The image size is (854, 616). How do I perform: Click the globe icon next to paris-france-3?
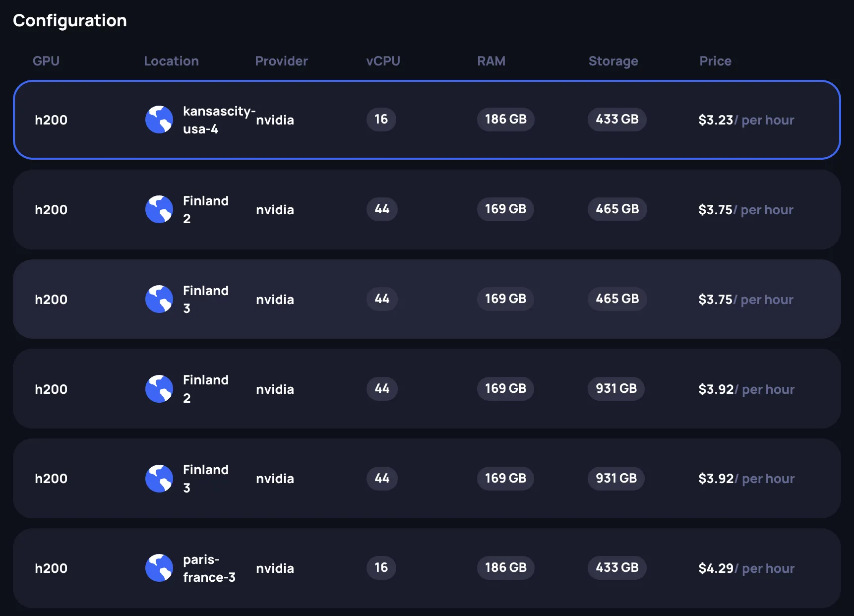pyautogui.click(x=159, y=568)
